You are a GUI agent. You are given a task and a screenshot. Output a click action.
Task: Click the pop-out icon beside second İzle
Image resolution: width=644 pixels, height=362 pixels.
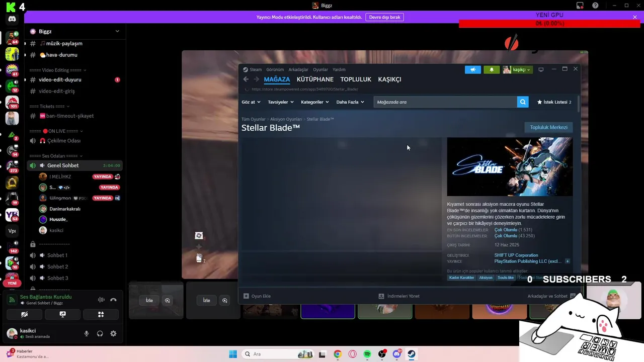point(225,300)
